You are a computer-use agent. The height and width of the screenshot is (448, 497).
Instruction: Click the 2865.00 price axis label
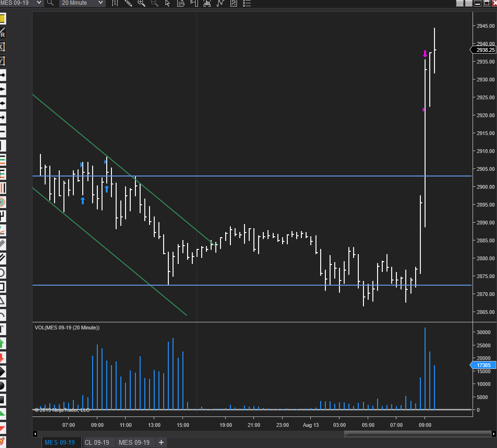coord(485,312)
